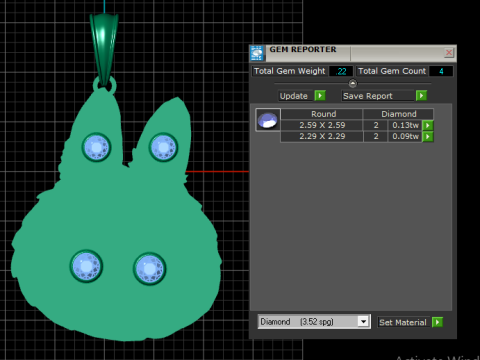Close the Gem Reporter panel
Viewport: 480px width, 360px height.
[x=449, y=53]
